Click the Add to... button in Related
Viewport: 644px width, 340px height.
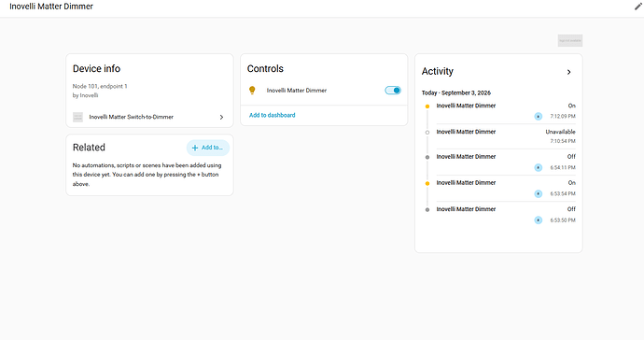[208, 148]
